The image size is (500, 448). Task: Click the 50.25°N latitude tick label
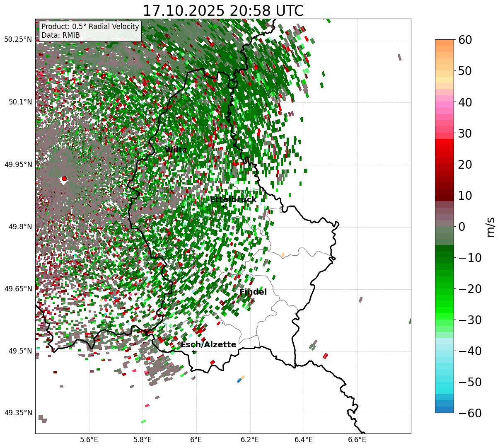click(x=18, y=40)
